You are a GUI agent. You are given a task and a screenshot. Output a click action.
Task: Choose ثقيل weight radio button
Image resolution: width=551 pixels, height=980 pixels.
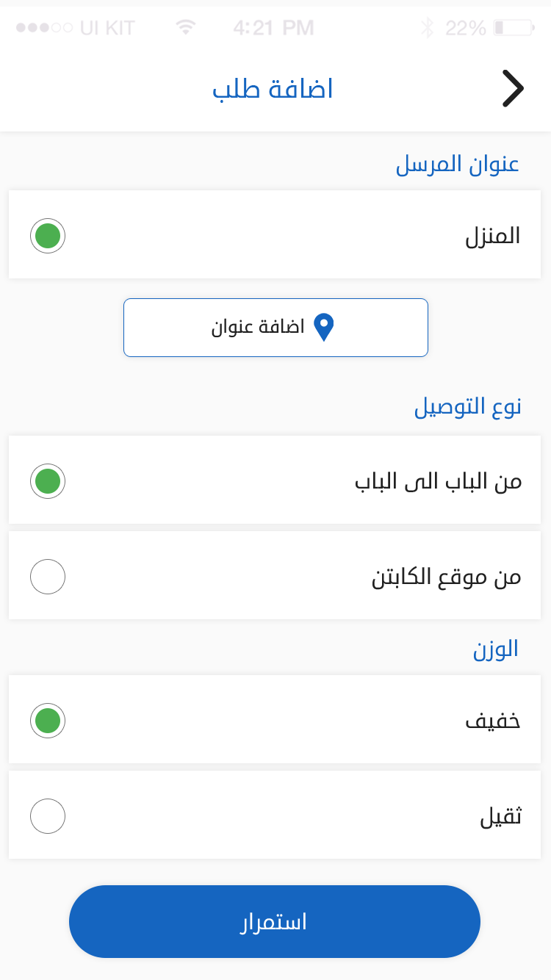pos(48,816)
